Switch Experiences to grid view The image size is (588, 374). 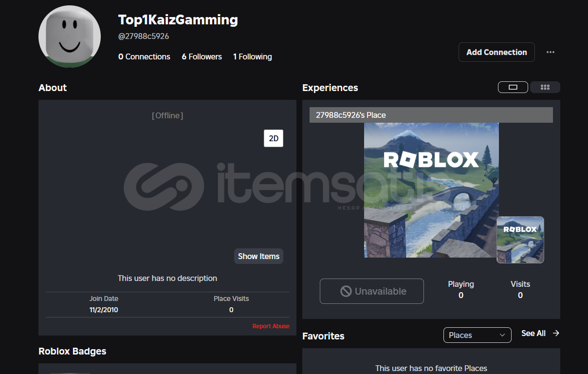545,87
